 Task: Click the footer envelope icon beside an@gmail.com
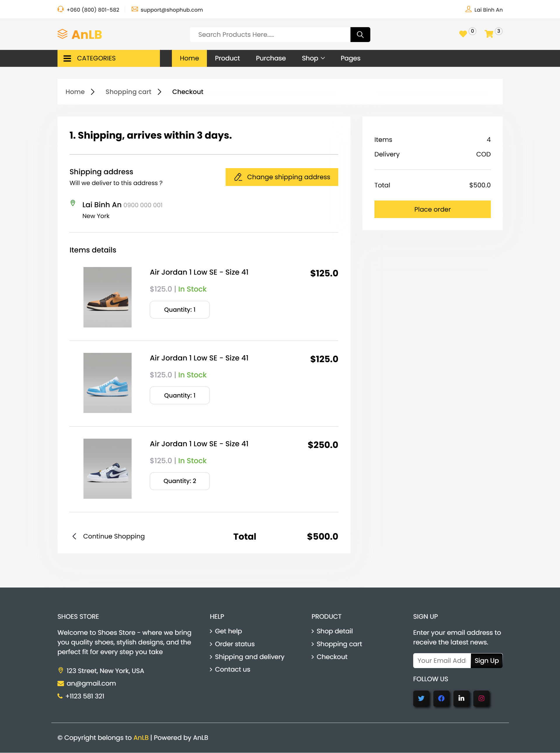click(x=61, y=683)
